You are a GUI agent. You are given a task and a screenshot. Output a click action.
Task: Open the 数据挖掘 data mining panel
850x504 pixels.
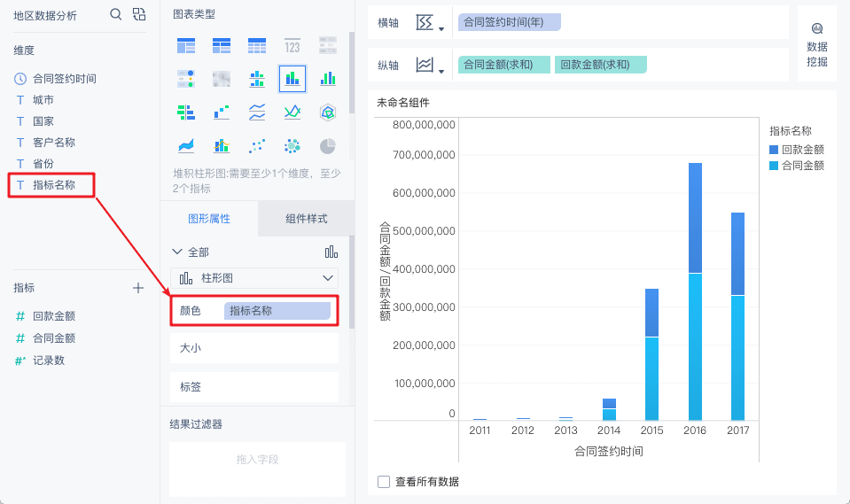(x=817, y=44)
